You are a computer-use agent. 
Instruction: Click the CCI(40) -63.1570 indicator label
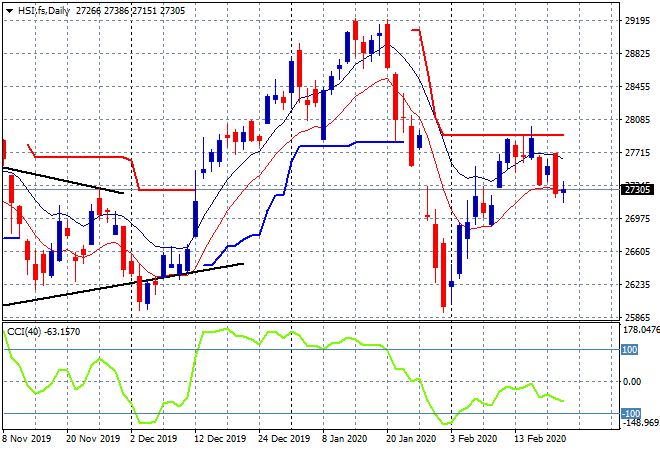coord(43,332)
